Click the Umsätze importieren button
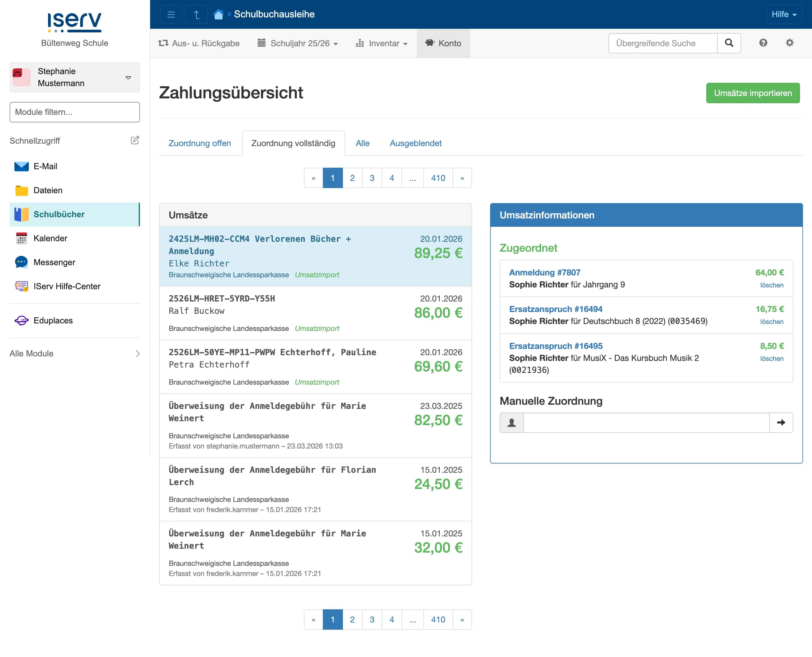Viewport: 812px width, 657px height. pos(753,93)
